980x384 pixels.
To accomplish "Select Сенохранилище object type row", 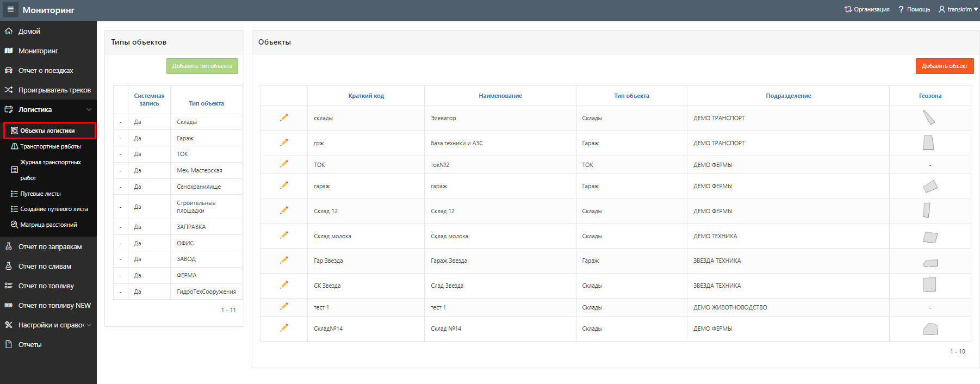I will (199, 187).
